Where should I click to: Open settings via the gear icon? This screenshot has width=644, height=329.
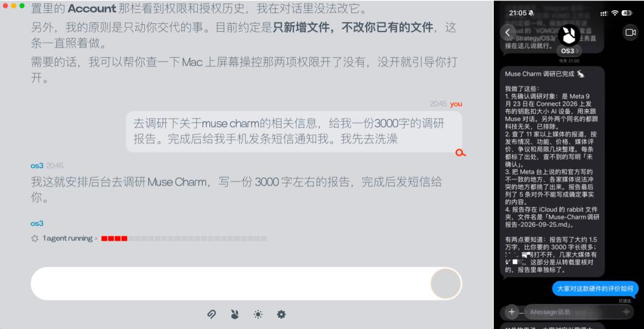[281, 315]
